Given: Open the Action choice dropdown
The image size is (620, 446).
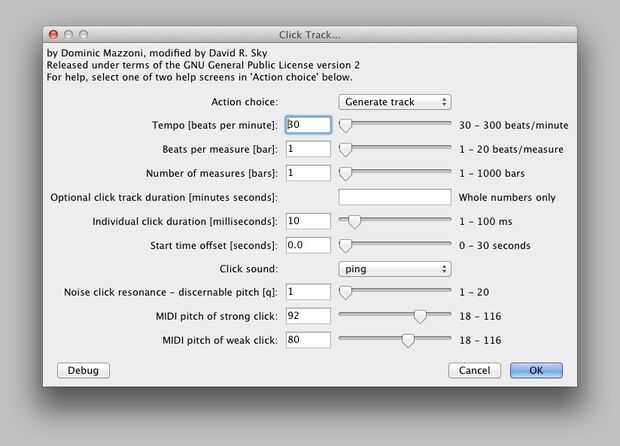Looking at the screenshot, I should tap(395, 102).
